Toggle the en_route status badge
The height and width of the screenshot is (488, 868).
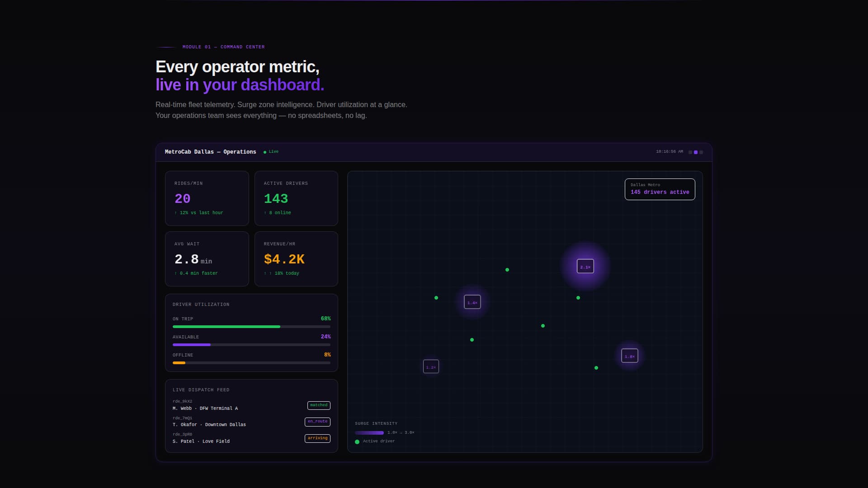pyautogui.click(x=317, y=422)
